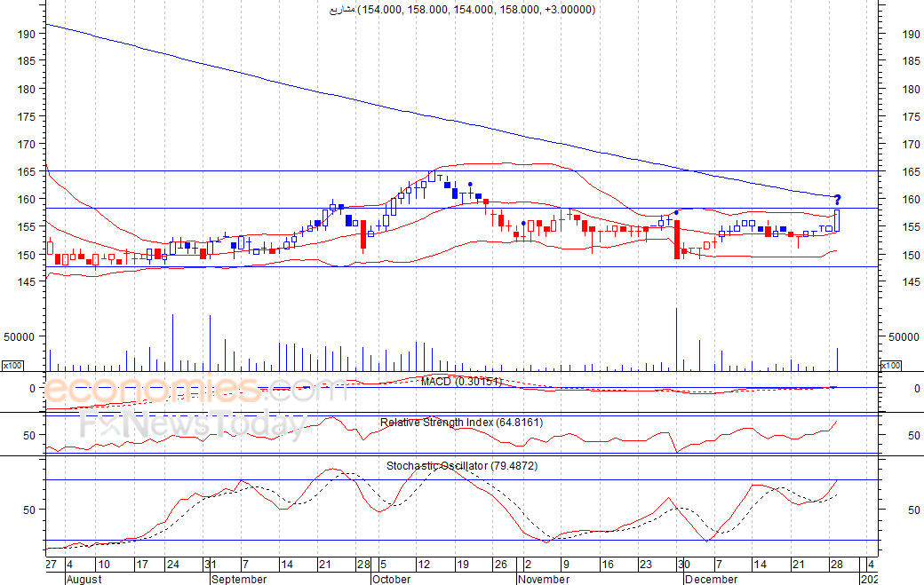Image resolution: width=924 pixels, height=585 pixels.
Task: Click the 23 date label in November
Action: [x=646, y=565]
